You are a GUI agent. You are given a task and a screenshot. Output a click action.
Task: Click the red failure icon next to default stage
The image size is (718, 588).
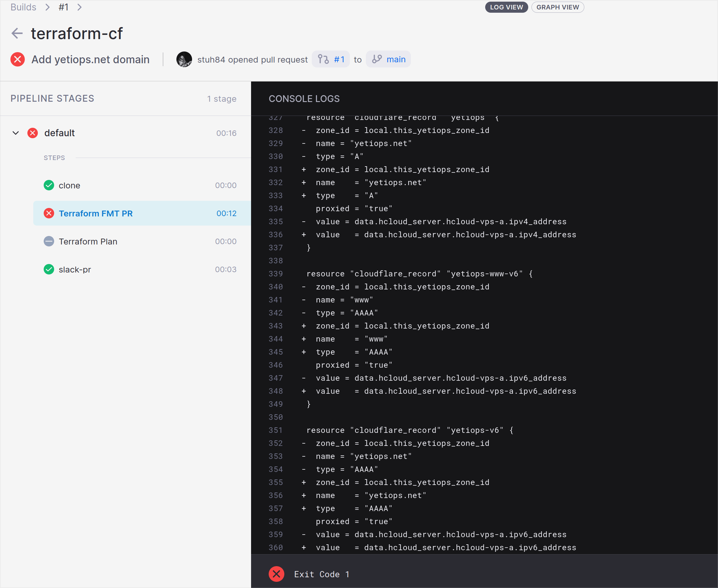point(33,133)
